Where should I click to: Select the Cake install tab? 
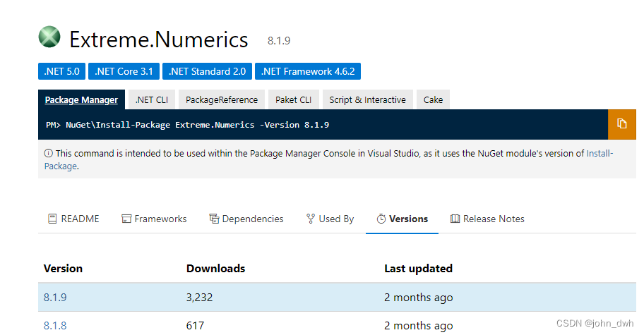(433, 99)
